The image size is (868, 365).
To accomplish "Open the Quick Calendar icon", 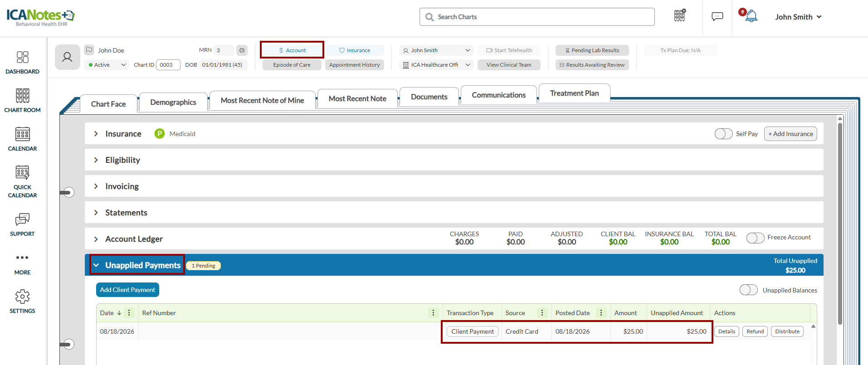I will [23, 173].
